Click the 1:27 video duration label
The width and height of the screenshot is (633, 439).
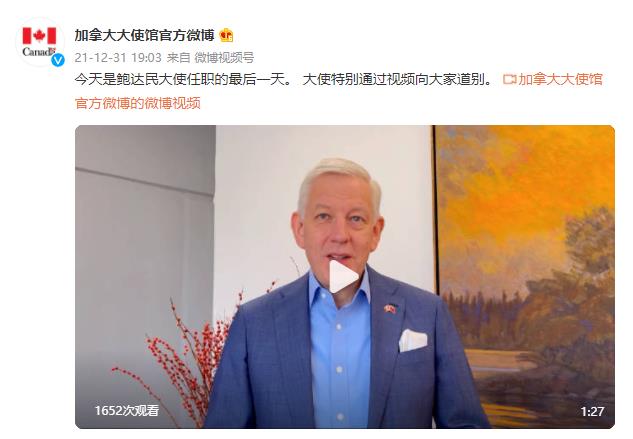[x=592, y=412]
